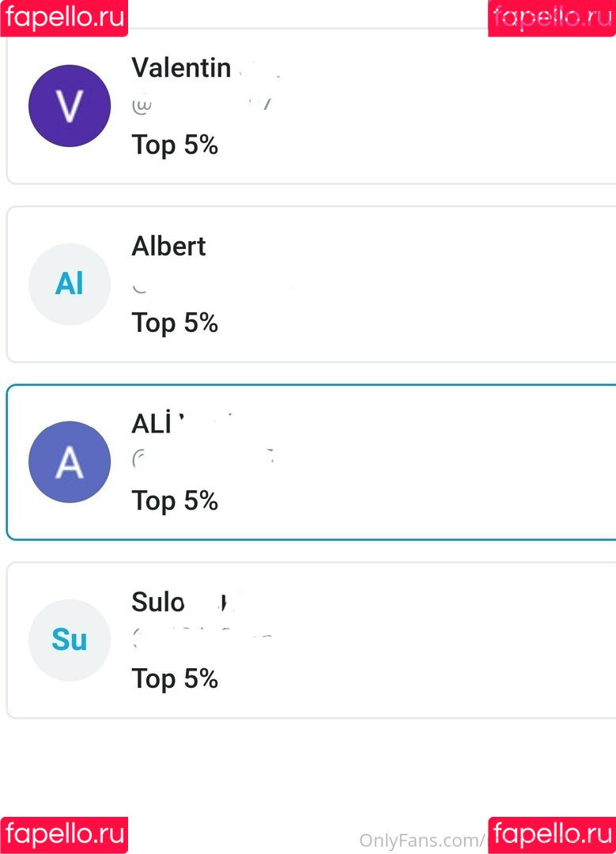Image resolution: width=616 pixels, height=854 pixels.
Task: Select the blue 'A' avatar for ALİ
Action: (70, 462)
